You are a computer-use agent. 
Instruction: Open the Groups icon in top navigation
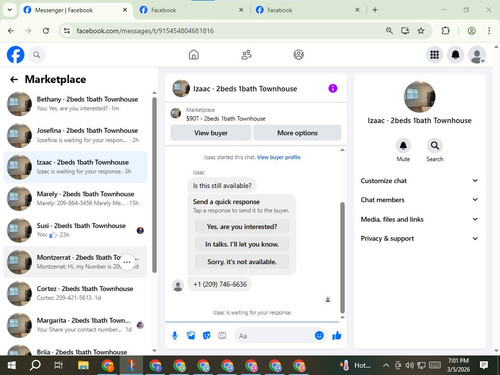tap(298, 55)
